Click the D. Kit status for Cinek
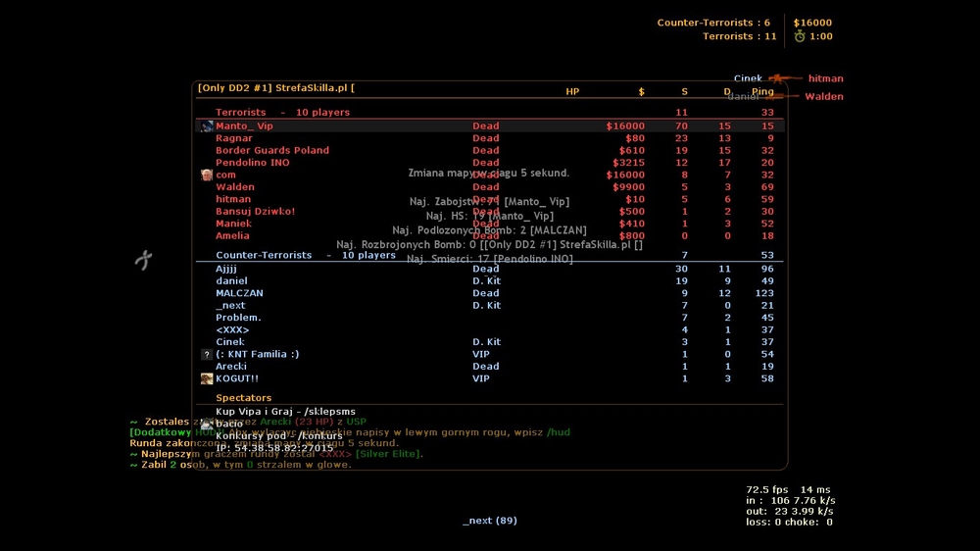980x551 pixels. pos(486,342)
